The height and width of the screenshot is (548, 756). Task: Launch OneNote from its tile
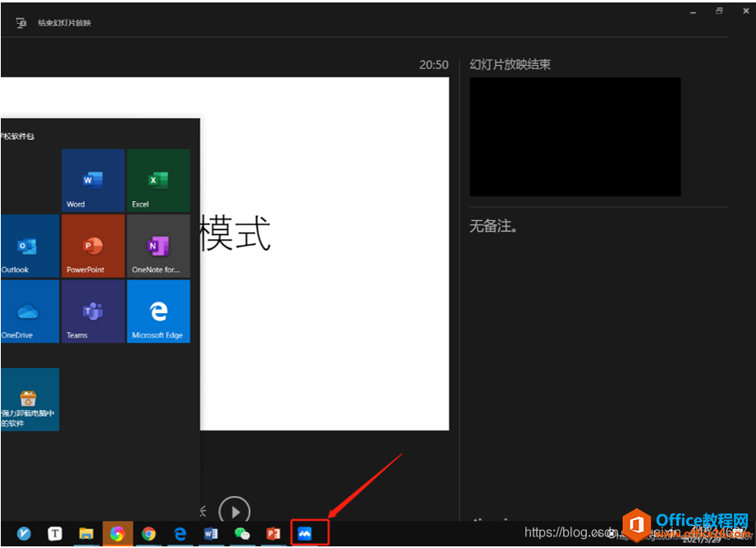(158, 245)
